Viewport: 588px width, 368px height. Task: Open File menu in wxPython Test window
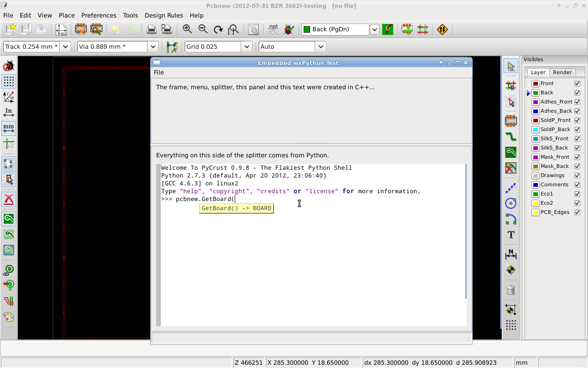click(x=158, y=72)
